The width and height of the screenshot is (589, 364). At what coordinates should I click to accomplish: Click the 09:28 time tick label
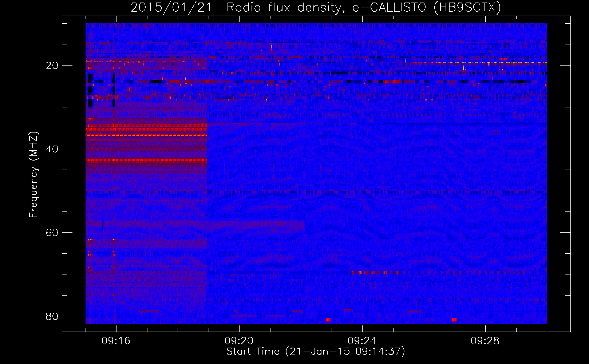coord(485,341)
